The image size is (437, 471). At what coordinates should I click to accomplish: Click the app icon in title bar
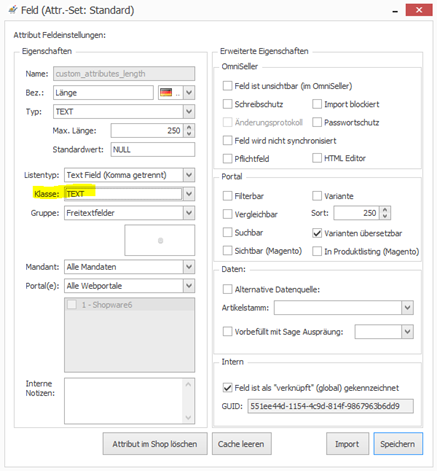point(13,10)
